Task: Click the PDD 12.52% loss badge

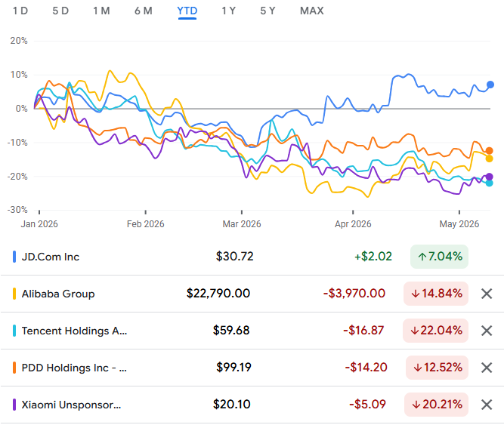Action: tap(438, 368)
